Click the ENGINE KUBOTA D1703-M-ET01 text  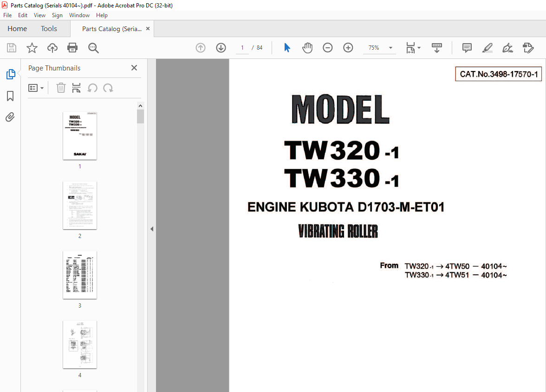click(346, 207)
